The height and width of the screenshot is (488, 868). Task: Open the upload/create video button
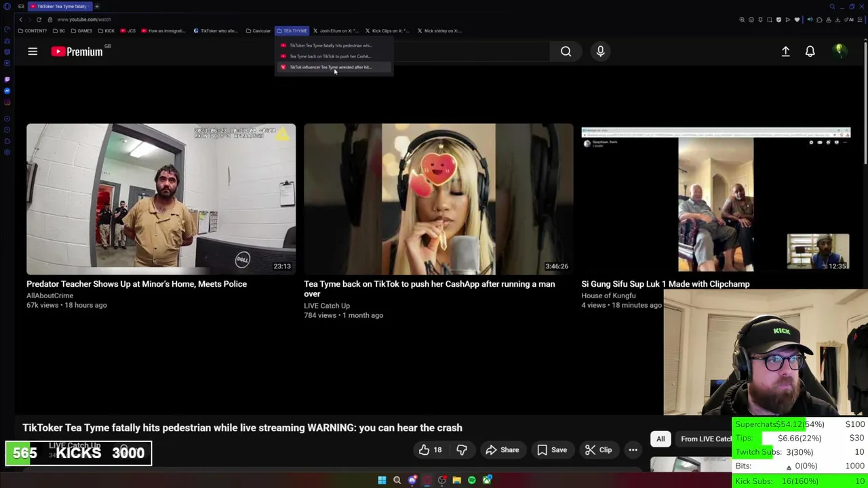[x=785, y=52]
